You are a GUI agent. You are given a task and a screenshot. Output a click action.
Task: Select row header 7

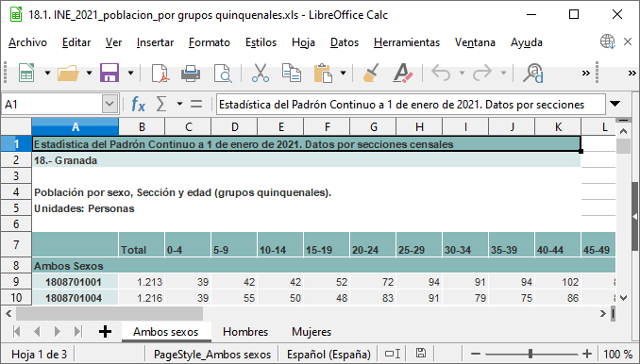click(16, 244)
